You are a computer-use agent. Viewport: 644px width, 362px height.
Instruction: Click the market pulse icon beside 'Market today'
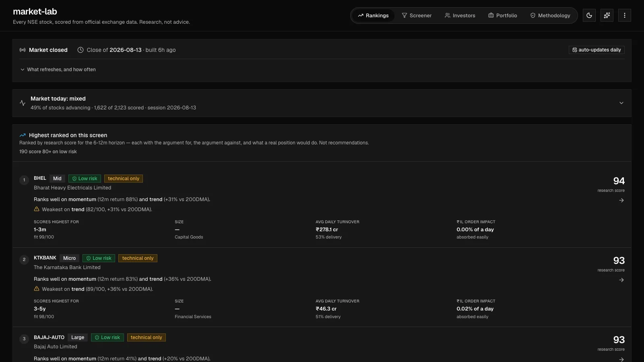[x=23, y=103]
